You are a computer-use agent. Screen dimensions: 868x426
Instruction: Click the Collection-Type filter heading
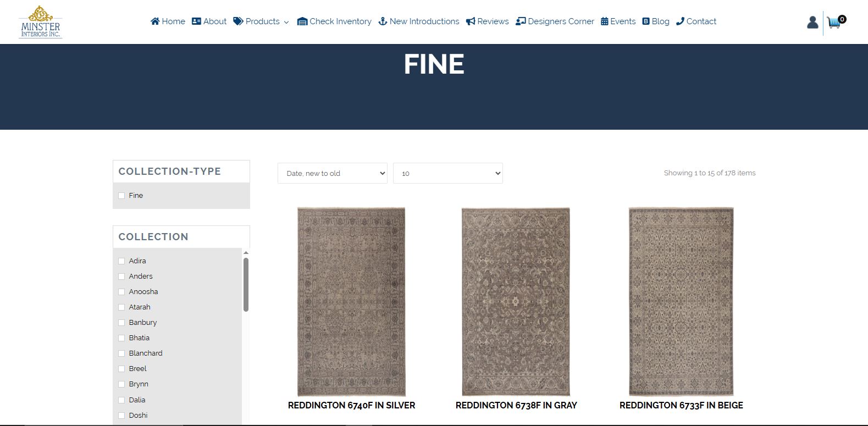tap(170, 171)
